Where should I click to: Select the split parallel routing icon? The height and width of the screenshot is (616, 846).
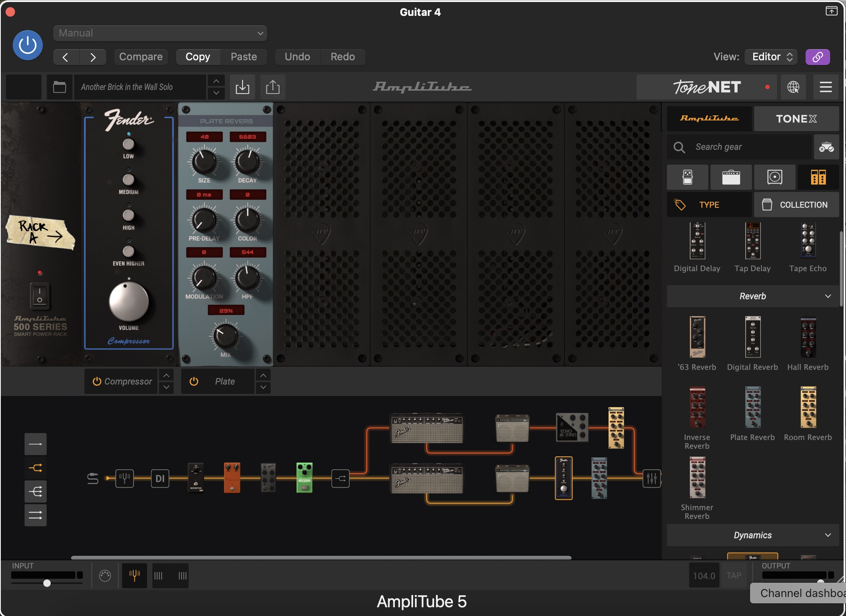tap(36, 468)
